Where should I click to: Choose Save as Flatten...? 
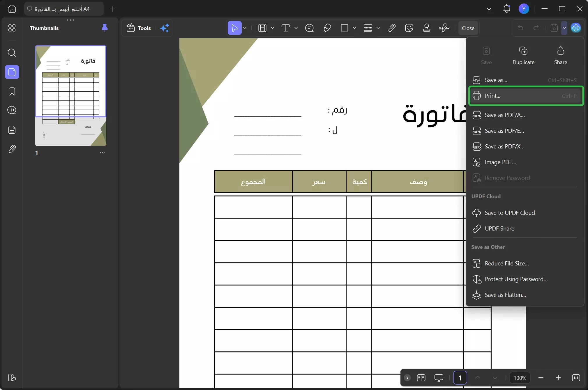[525, 295]
